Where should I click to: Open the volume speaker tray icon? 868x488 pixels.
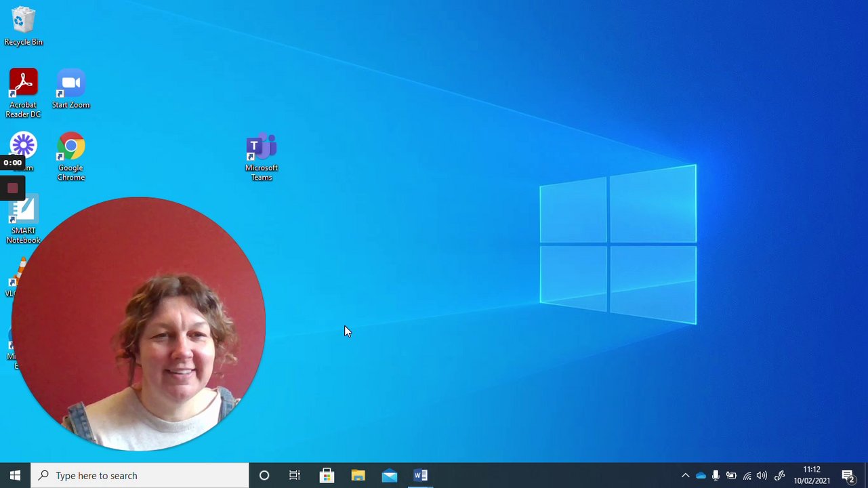(x=762, y=476)
